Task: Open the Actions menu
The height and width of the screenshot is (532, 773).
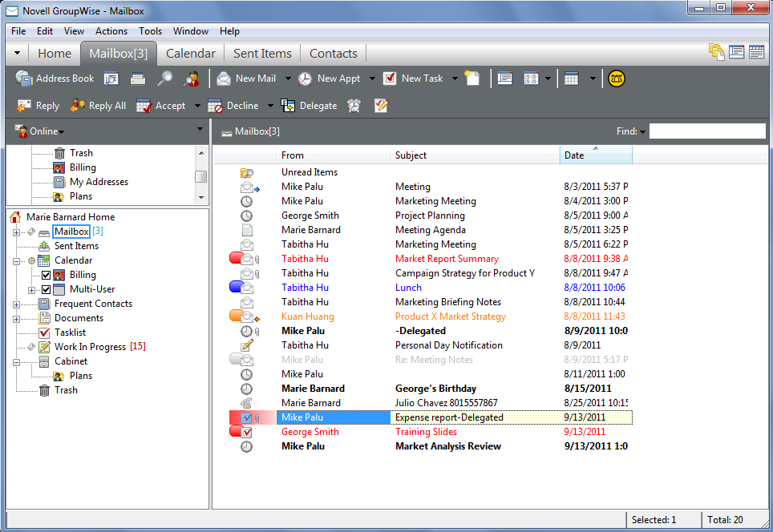Action: coord(111,31)
